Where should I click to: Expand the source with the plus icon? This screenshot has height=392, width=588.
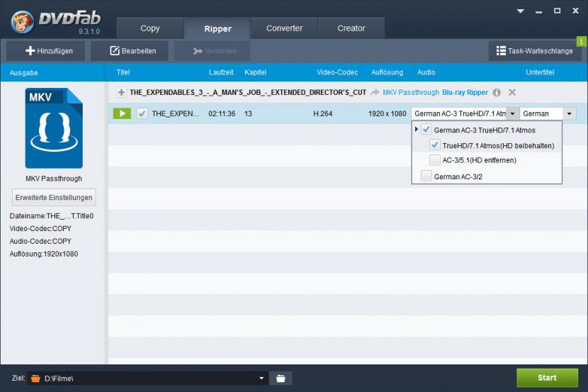coord(120,92)
